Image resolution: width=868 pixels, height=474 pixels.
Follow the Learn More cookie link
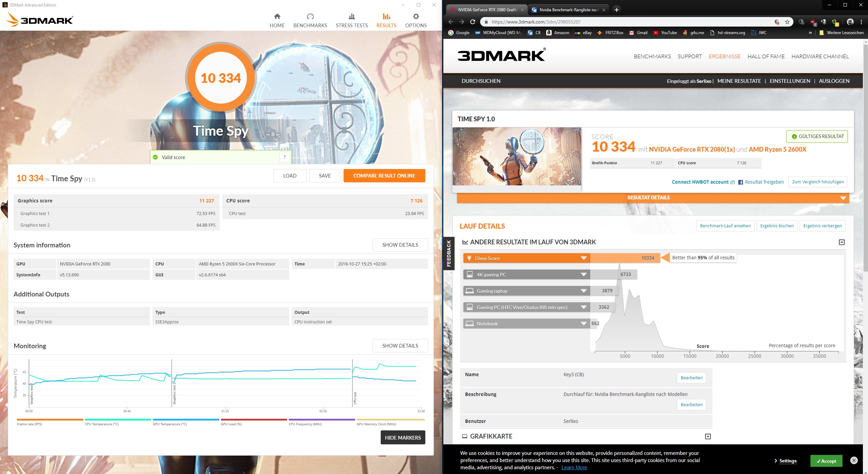coord(574,468)
